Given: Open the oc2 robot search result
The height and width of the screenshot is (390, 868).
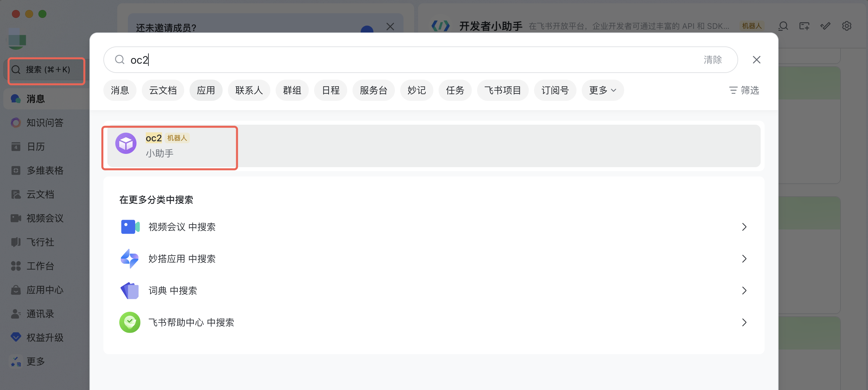Looking at the screenshot, I should 170,146.
